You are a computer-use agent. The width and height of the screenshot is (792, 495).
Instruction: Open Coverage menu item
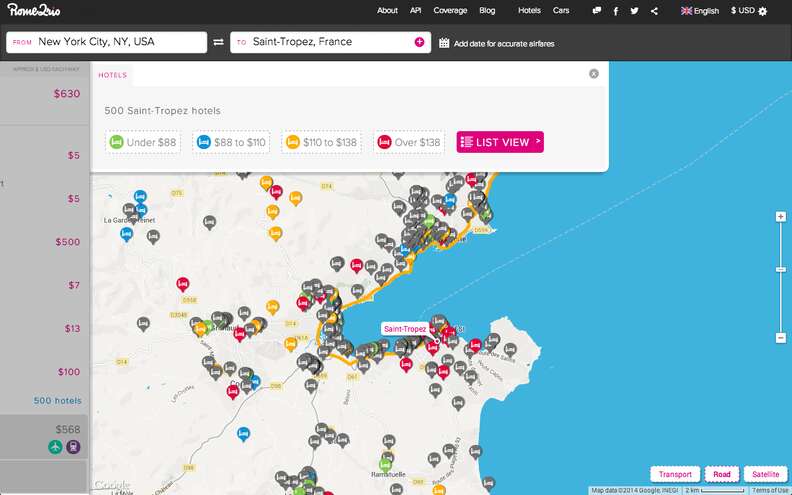tap(450, 11)
